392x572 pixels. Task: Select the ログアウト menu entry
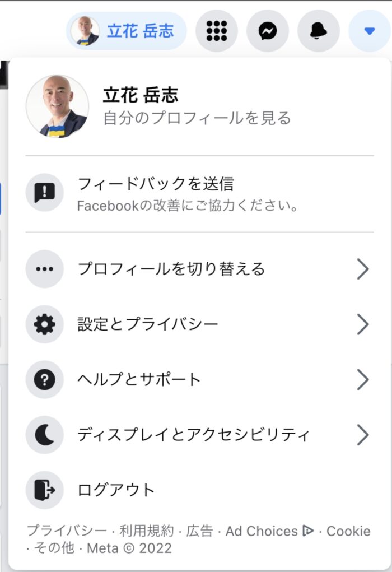199,490
